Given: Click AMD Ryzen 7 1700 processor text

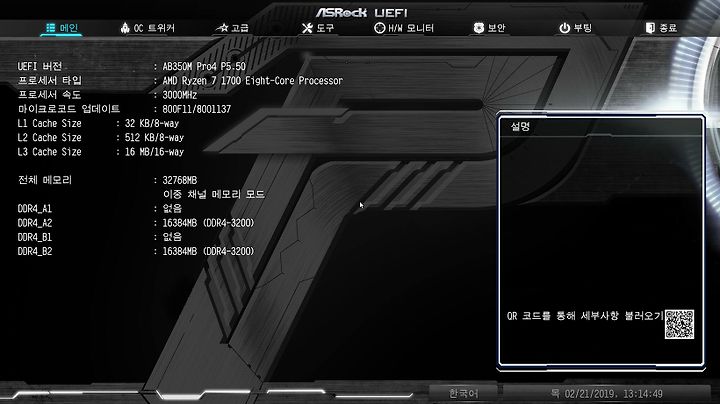Looking at the screenshot, I should 253,81.
